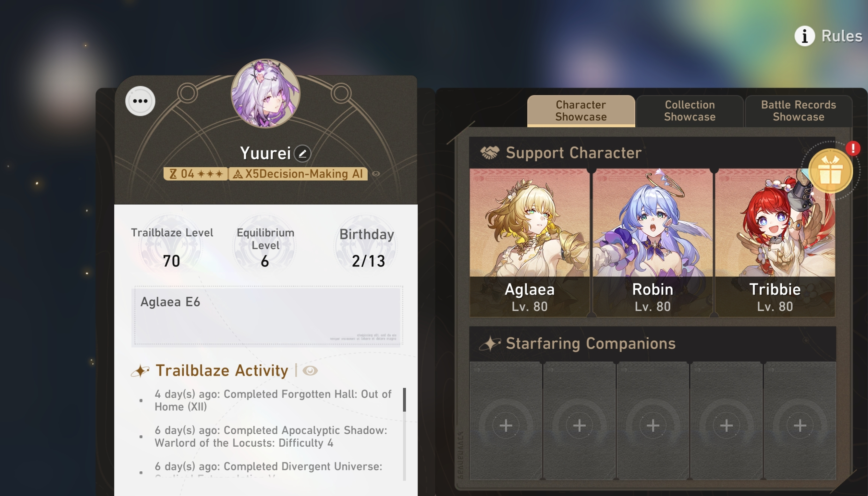Image resolution: width=868 pixels, height=496 pixels.
Task: Select the Tribbie support character card
Action: pos(775,242)
